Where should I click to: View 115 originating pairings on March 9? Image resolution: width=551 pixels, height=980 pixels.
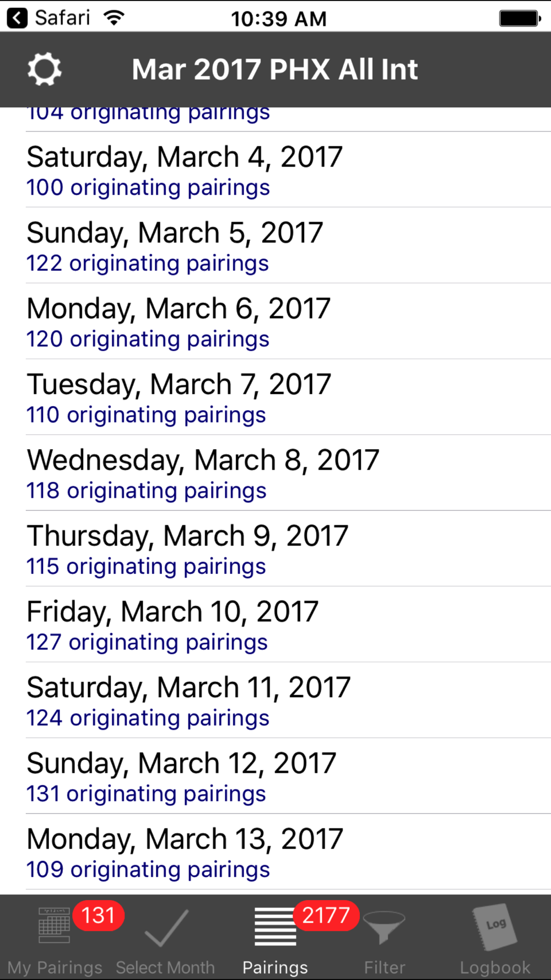point(146,567)
